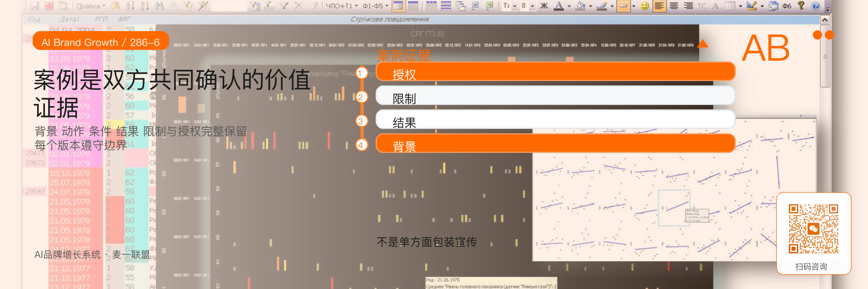Toggle bold Ж formatting
Viewport: 868px width, 289px height.
pos(544,6)
